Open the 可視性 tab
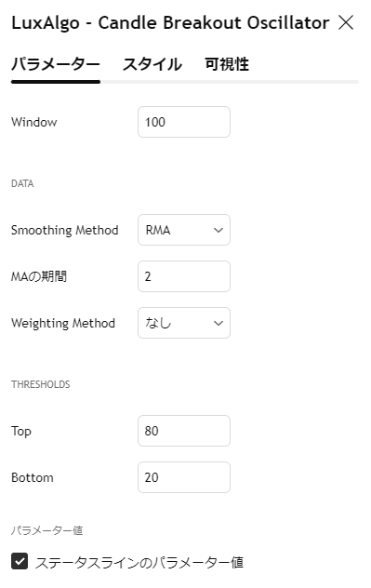 227,64
